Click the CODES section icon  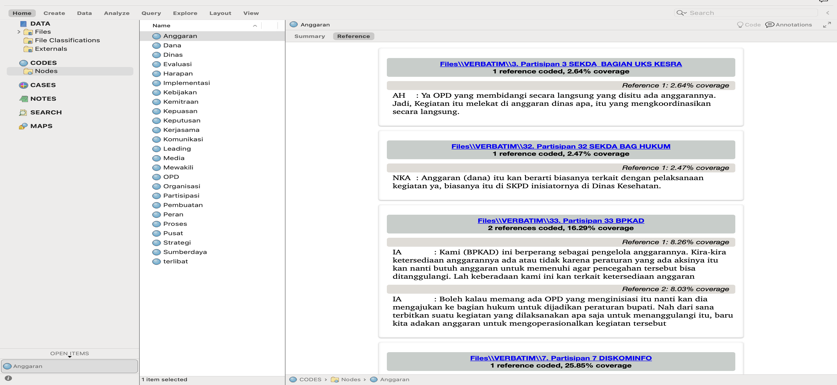(23, 63)
